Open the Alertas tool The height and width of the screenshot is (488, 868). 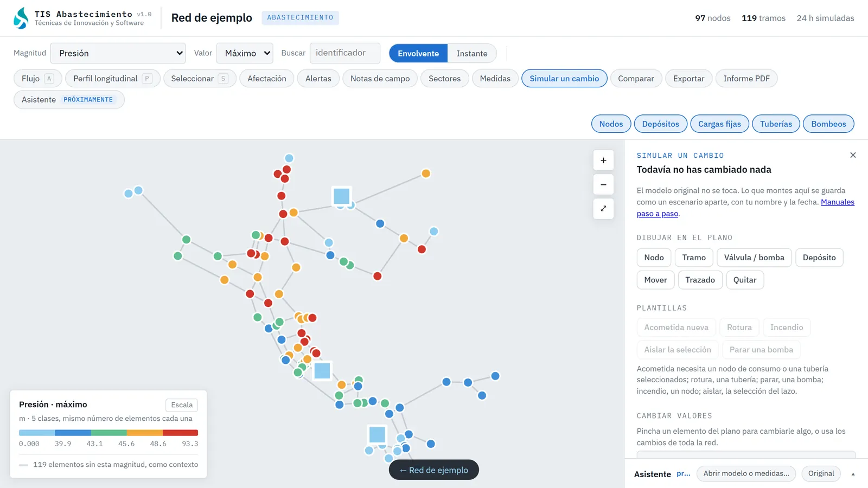[x=318, y=79]
